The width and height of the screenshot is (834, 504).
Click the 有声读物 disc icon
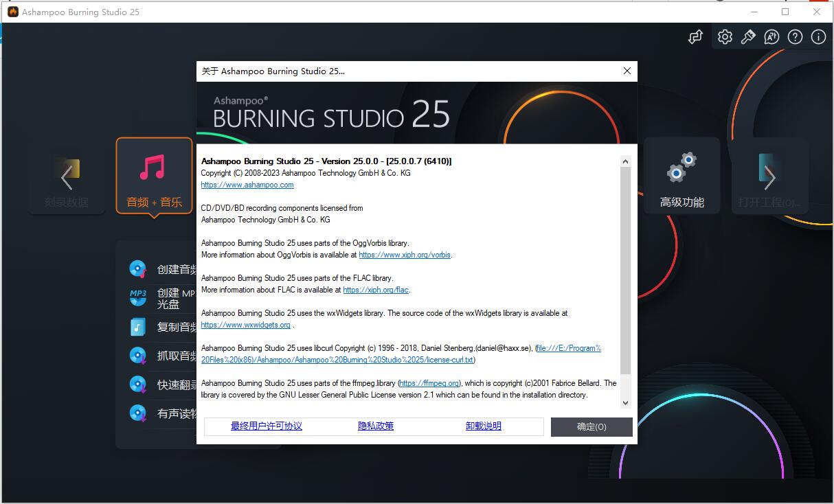coord(138,413)
